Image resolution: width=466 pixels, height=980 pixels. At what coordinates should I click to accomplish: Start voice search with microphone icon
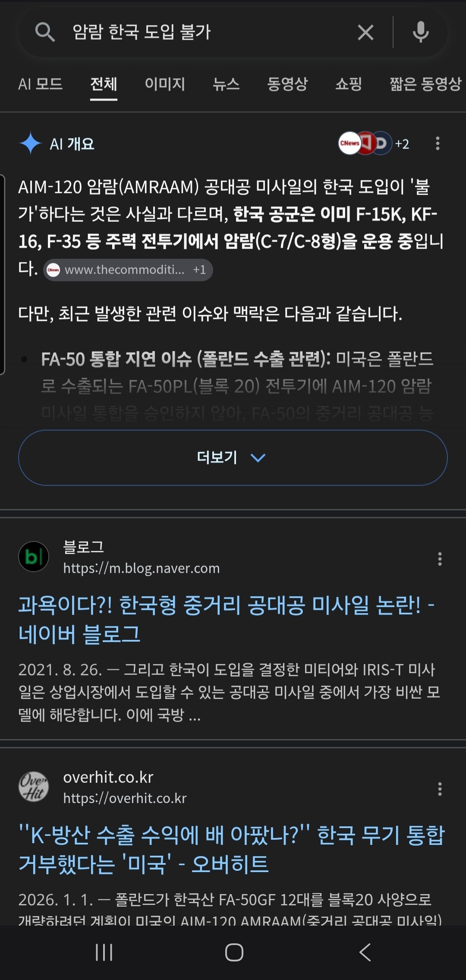click(421, 32)
